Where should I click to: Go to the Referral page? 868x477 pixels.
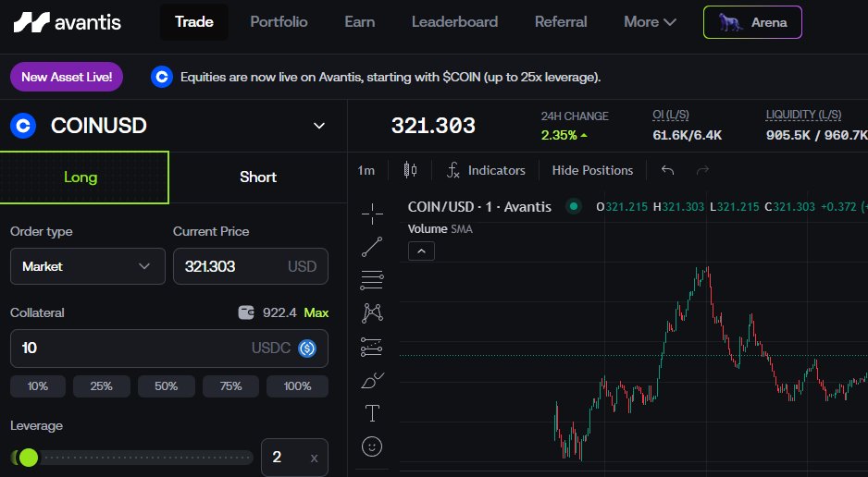pos(560,22)
